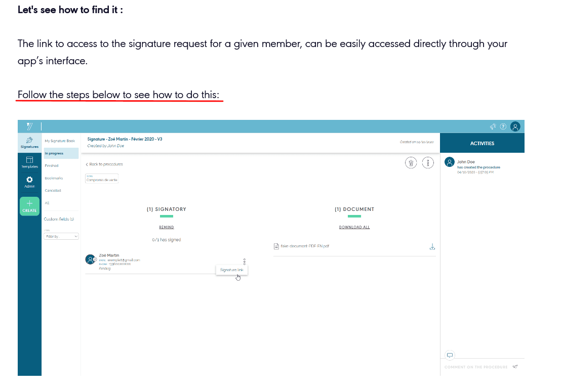
Task: Go to Bookmarks in the side list
Action: (x=54, y=178)
